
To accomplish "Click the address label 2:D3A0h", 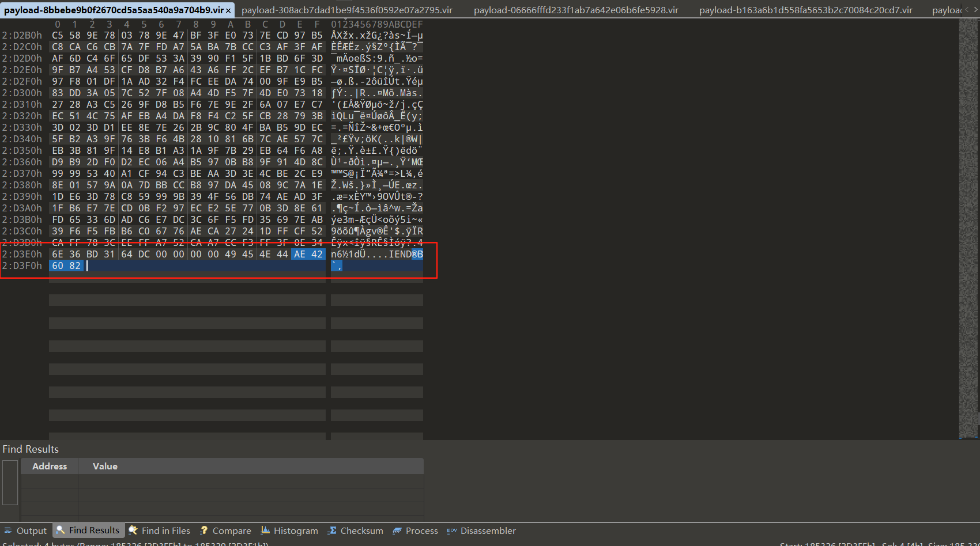I will 22,208.
